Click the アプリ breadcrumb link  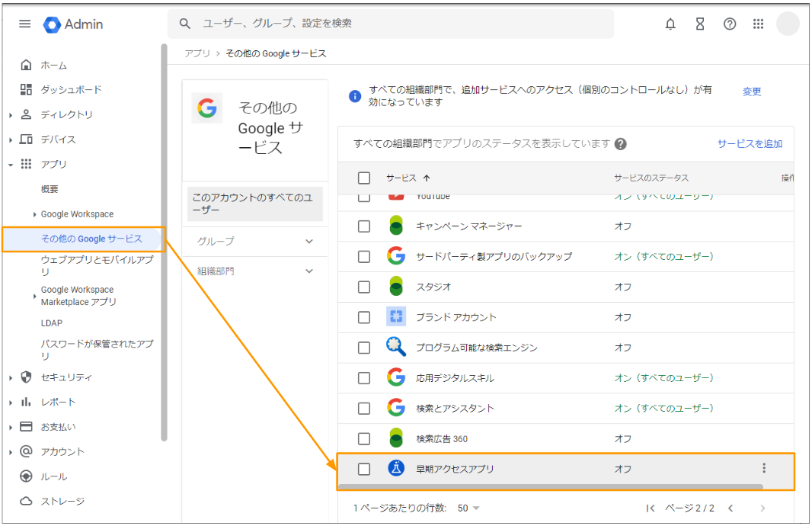[197, 53]
